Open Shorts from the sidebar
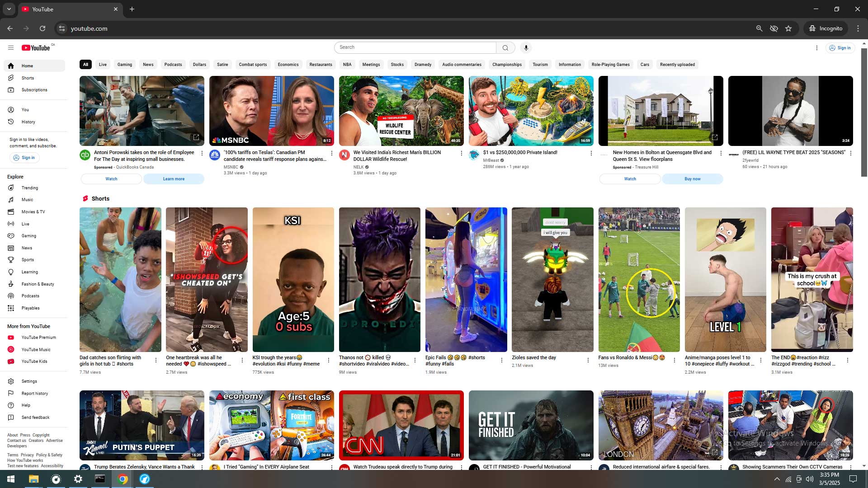 [x=28, y=78]
